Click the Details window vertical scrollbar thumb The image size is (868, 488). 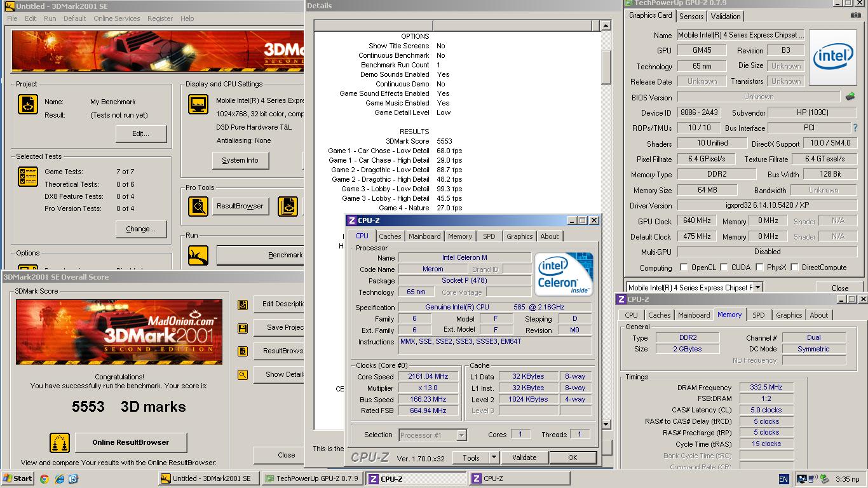pyautogui.click(x=606, y=66)
